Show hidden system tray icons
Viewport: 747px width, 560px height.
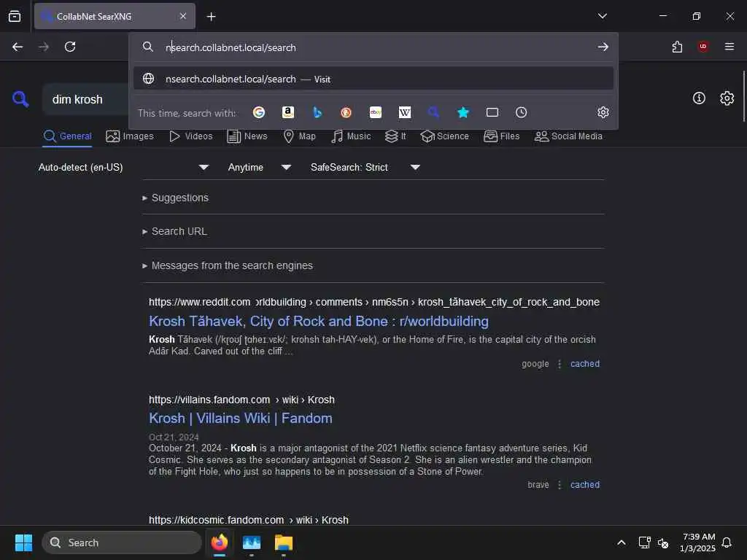(622, 542)
